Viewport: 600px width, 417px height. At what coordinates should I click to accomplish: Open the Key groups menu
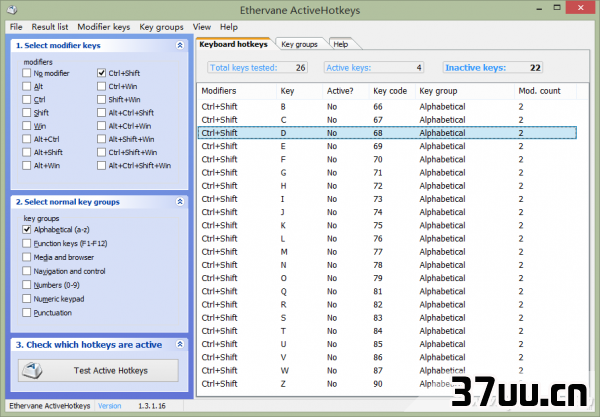(161, 27)
